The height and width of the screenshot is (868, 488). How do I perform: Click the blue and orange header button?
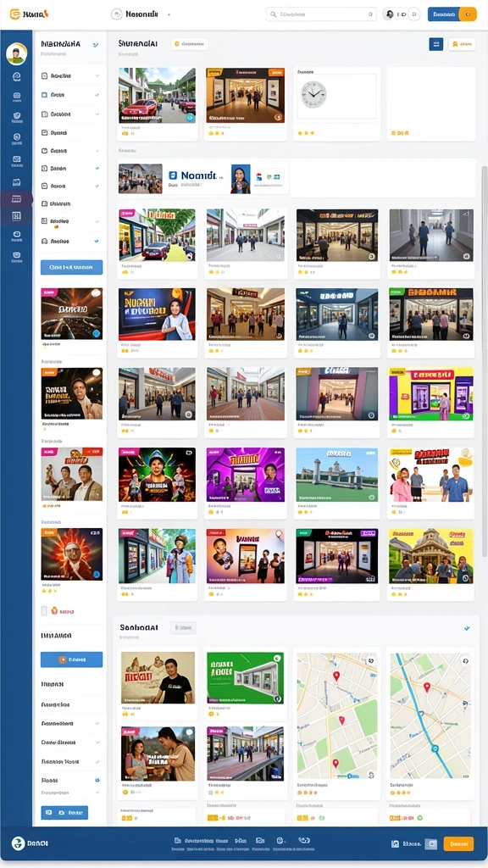452,14
